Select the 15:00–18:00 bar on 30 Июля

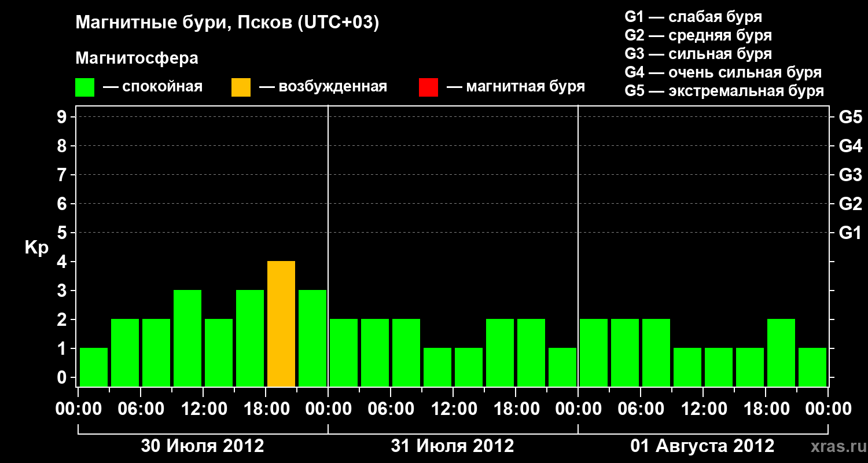[250, 339]
